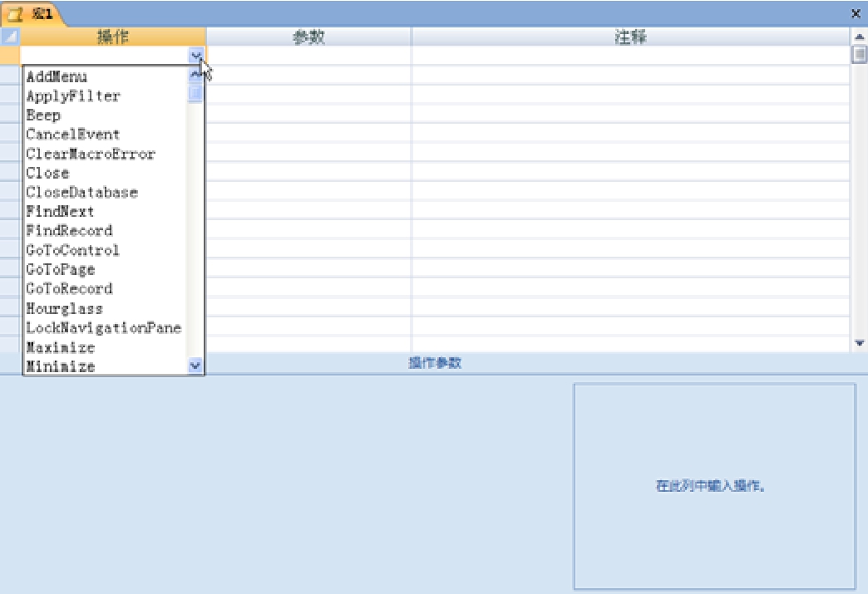Click the main grid scroll-up arrow

[859, 37]
